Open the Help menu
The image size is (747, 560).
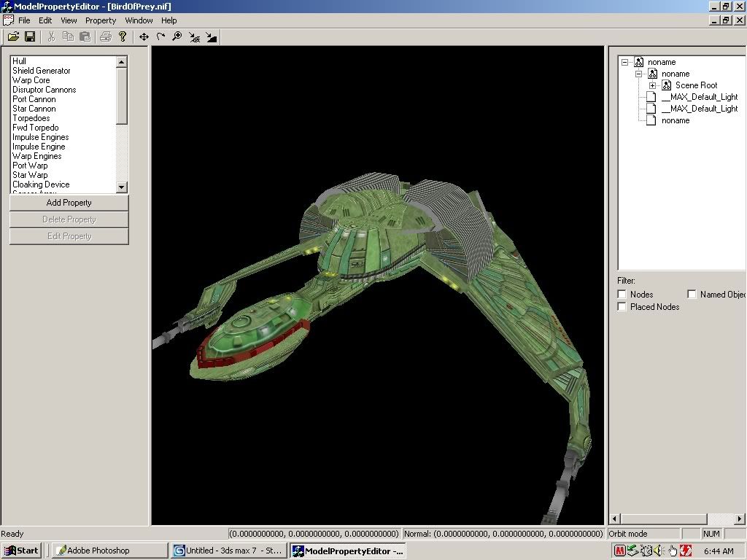169,20
